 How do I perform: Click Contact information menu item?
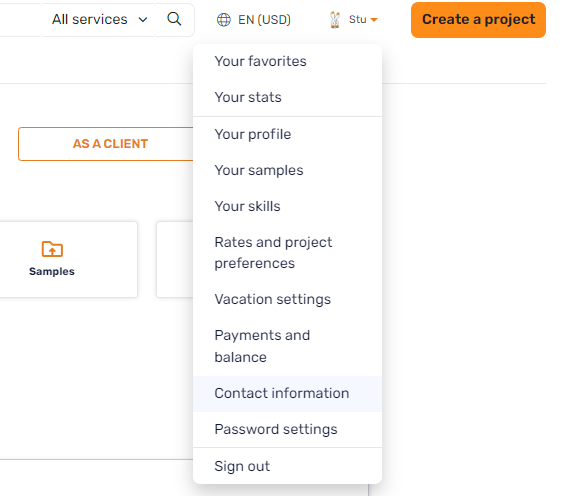(x=288, y=393)
